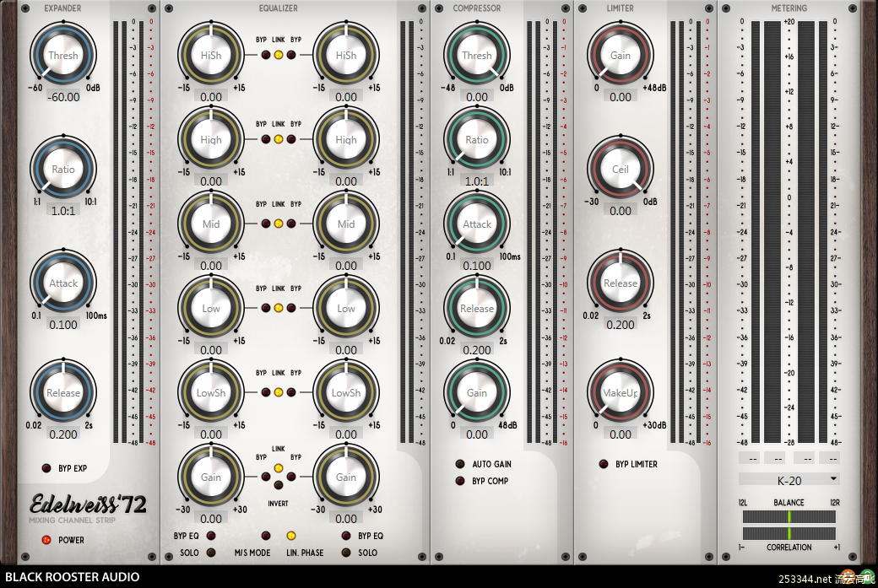Click the right LowSh equalizer knob

click(346, 393)
